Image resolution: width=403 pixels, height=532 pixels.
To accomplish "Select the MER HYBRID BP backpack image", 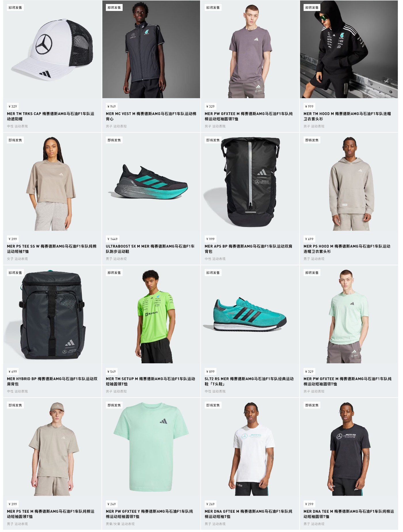I will (52, 314).
